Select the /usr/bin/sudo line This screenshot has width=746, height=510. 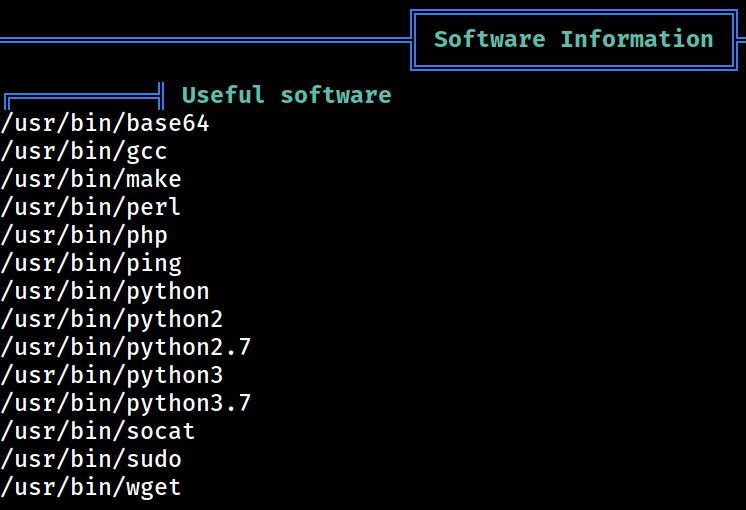pyautogui.click(x=91, y=460)
